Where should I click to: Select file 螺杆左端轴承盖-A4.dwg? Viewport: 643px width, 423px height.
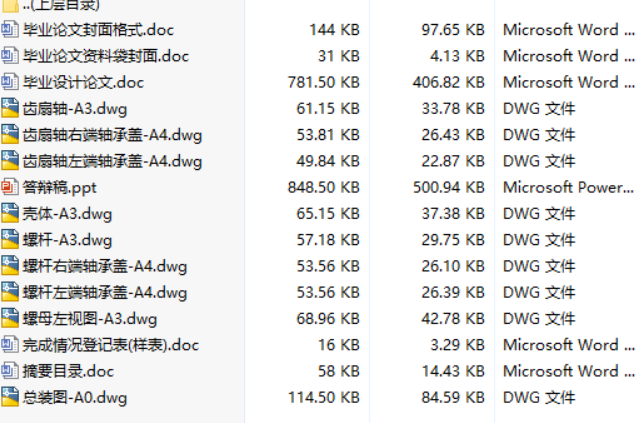104,292
